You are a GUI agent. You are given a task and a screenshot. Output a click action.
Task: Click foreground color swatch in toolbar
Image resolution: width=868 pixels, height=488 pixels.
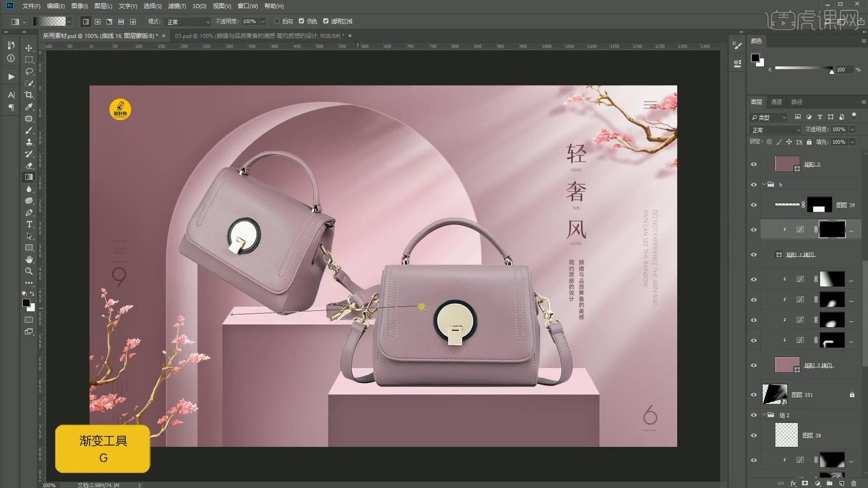[x=26, y=303]
